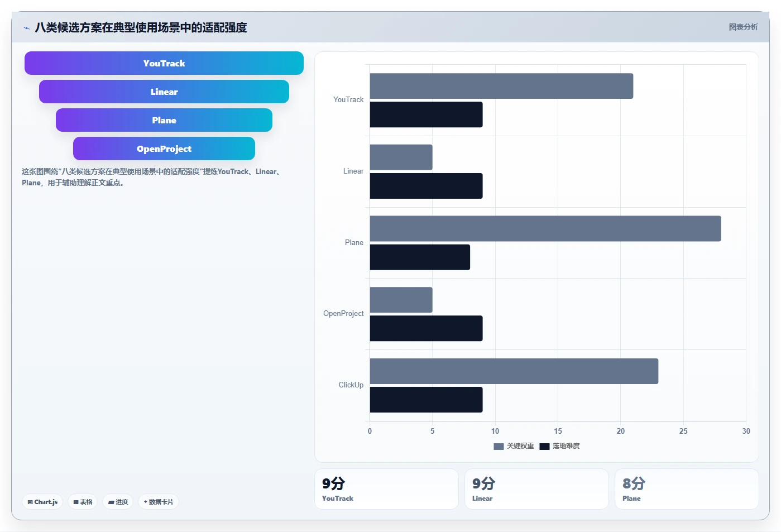Screen dimensions: 781x532
Task: Click the x-axis tick label 10
Action: (x=495, y=431)
